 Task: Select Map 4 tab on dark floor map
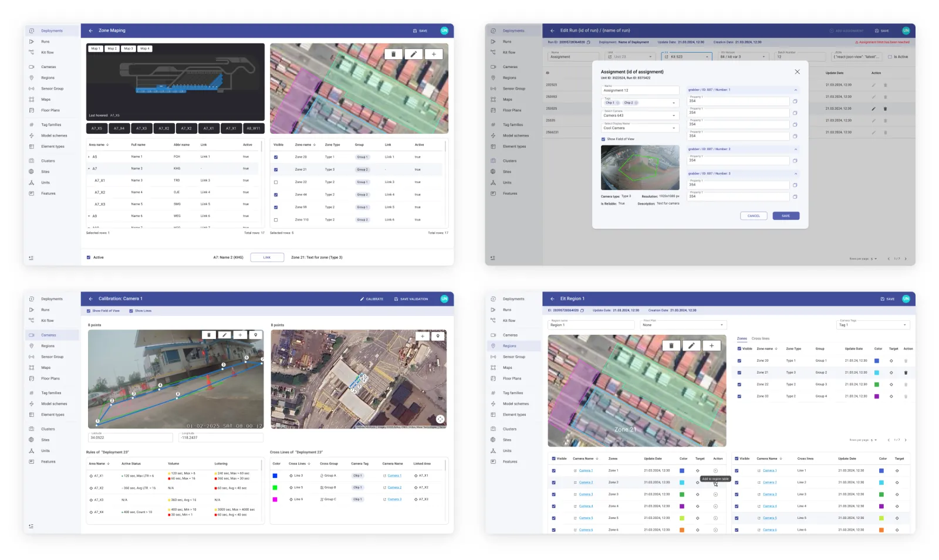tap(144, 49)
